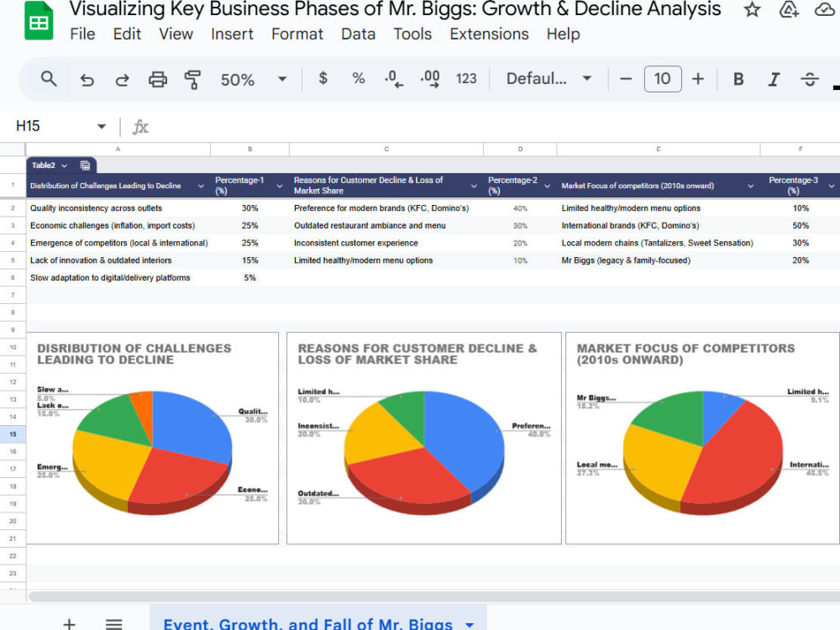Increase decimal places
This screenshot has width=840, height=630.
(430, 79)
